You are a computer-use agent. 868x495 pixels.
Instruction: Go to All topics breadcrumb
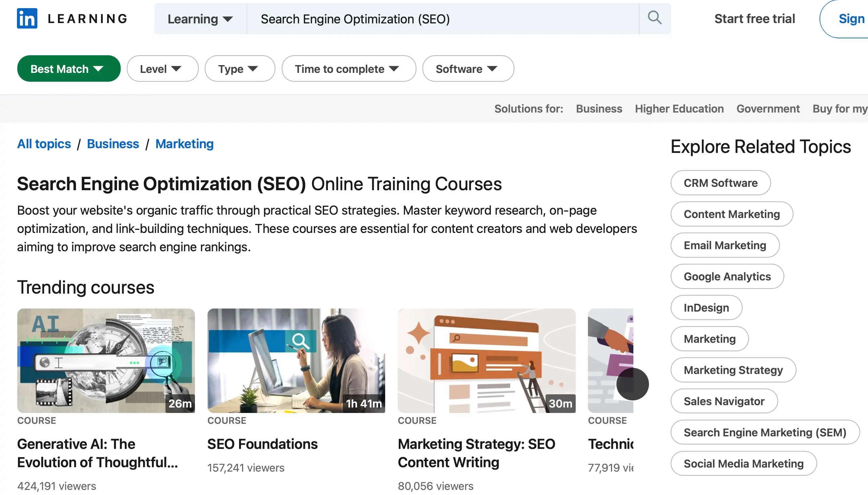[44, 144]
